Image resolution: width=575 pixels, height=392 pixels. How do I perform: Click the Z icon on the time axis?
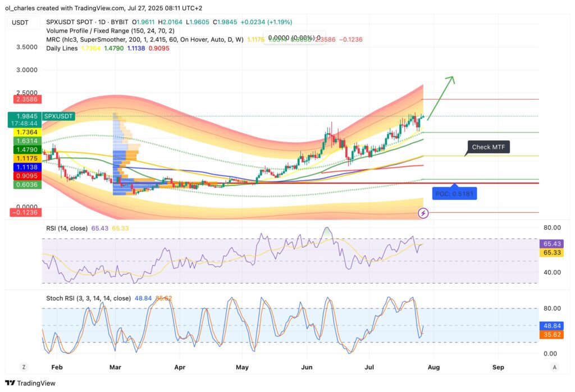pyautogui.click(x=24, y=366)
